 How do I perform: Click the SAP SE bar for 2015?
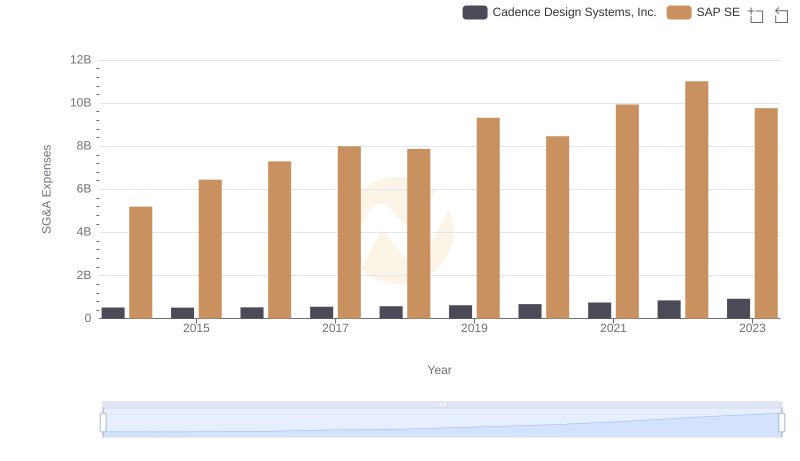[x=210, y=249]
